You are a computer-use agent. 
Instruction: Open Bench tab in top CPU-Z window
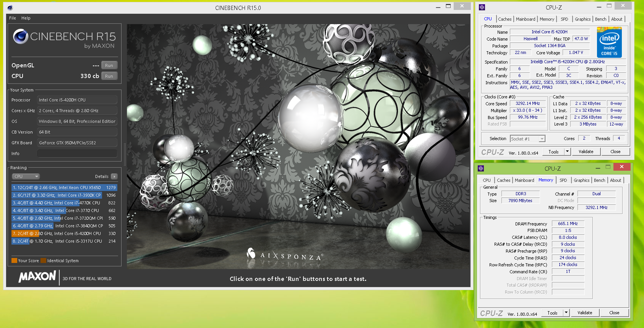(600, 19)
